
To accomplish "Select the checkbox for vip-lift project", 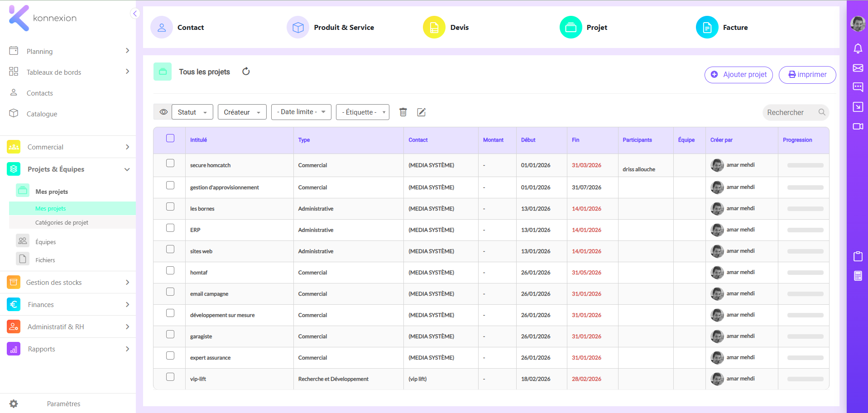I will pos(170,377).
